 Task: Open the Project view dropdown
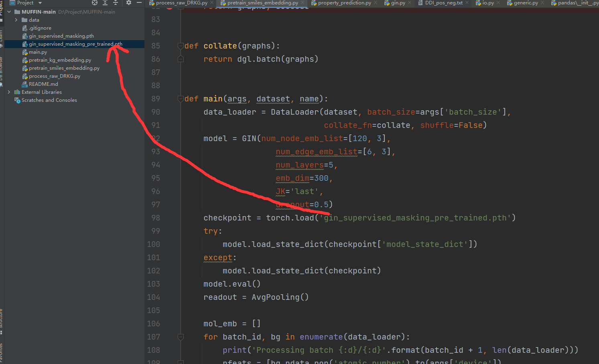click(x=39, y=3)
